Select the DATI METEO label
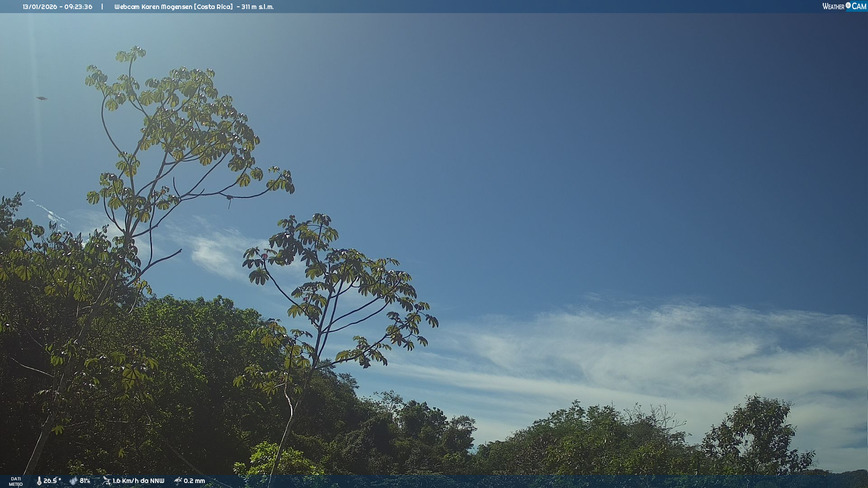This screenshot has height=488, width=868. (x=16, y=481)
